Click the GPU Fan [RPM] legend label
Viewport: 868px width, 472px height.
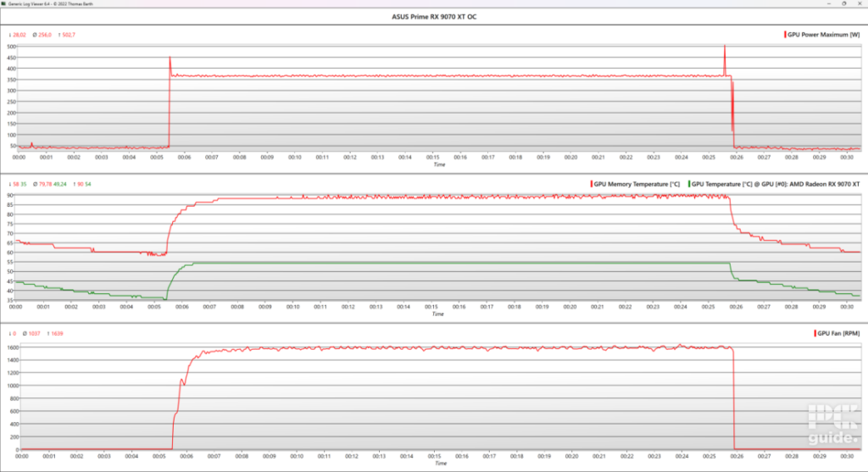[x=838, y=333]
